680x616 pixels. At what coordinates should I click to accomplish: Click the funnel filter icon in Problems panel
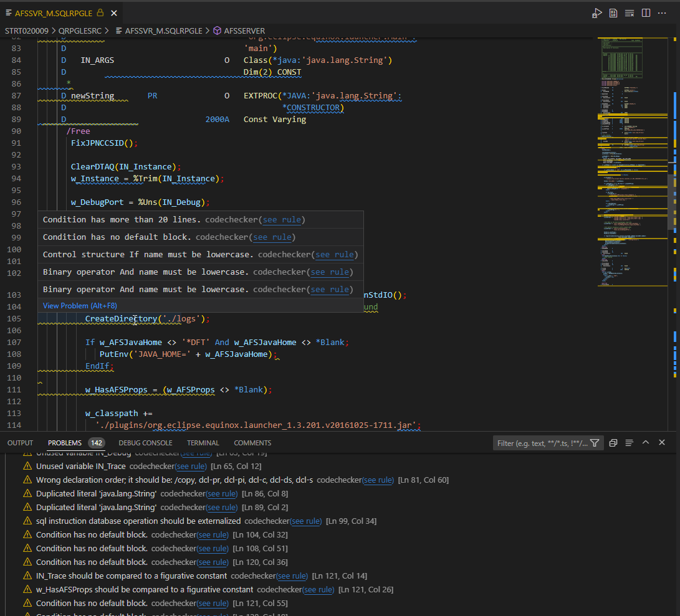pos(595,443)
